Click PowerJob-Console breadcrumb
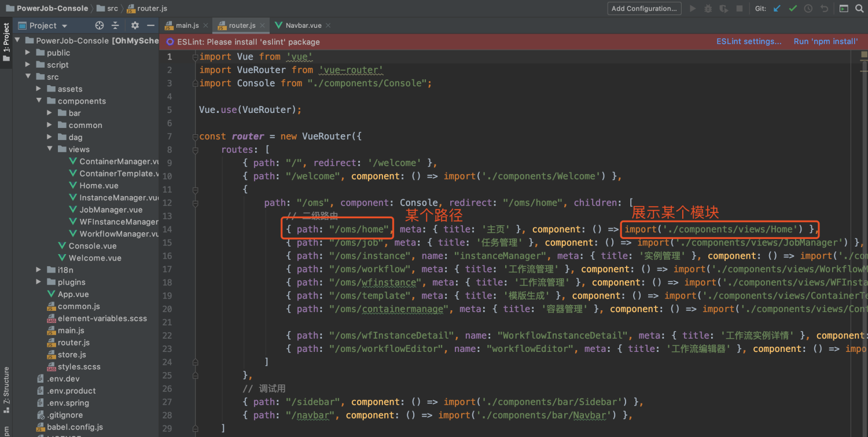The height and width of the screenshot is (437, 868). point(47,9)
